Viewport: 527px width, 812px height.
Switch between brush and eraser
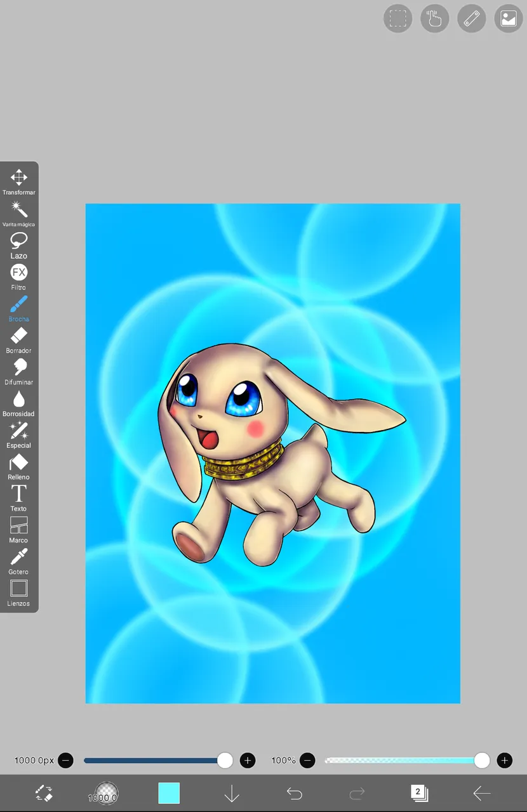tap(43, 793)
